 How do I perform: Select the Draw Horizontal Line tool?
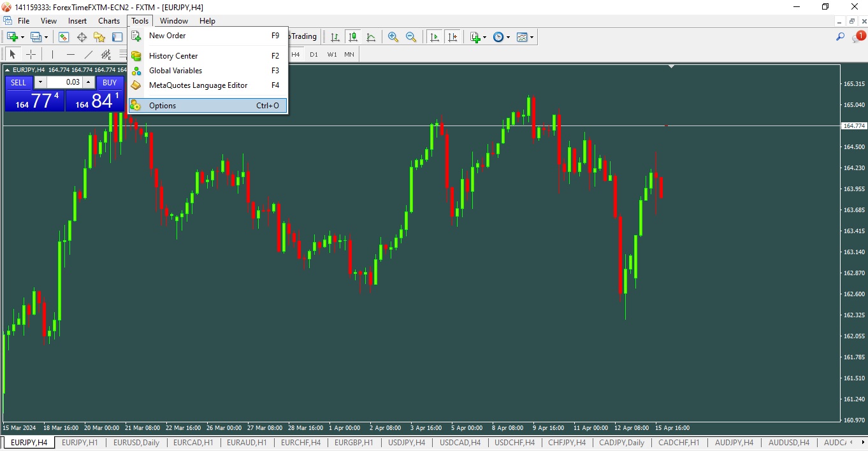click(x=70, y=54)
